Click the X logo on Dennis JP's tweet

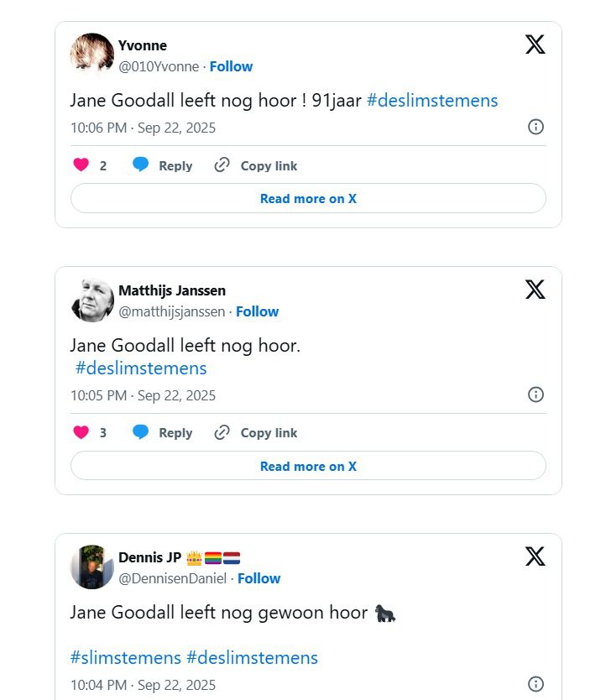[535, 556]
